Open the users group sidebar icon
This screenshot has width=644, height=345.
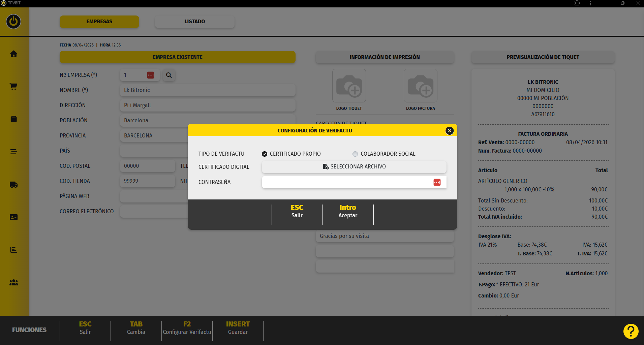pyautogui.click(x=13, y=283)
